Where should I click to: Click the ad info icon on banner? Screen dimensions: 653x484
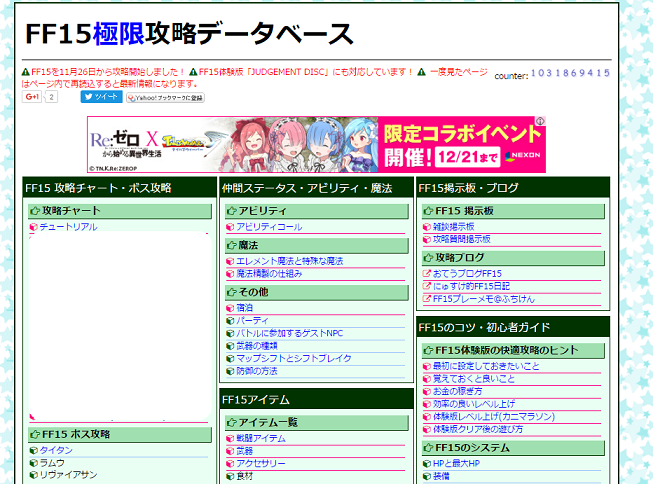pos(540,121)
